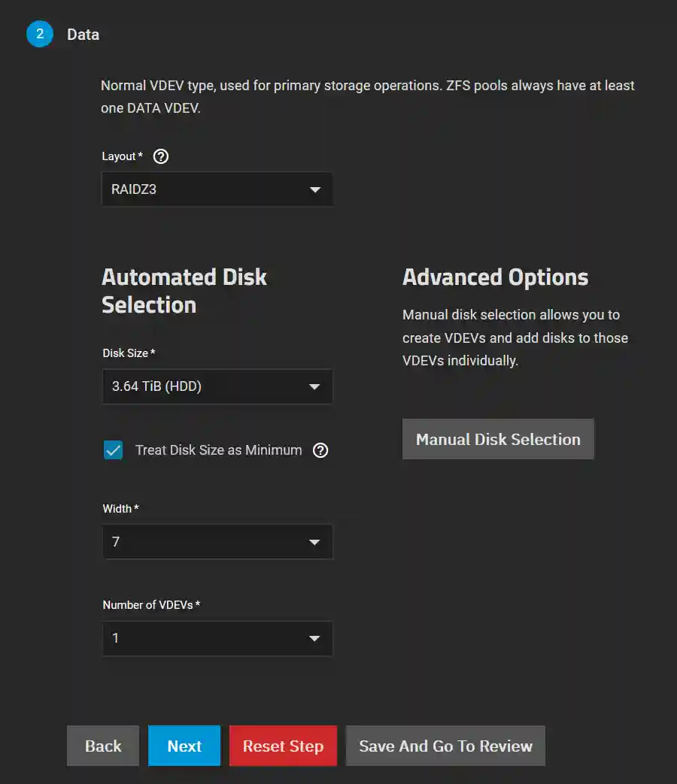Uncheck Treat Disk Size as Minimum

[113, 450]
